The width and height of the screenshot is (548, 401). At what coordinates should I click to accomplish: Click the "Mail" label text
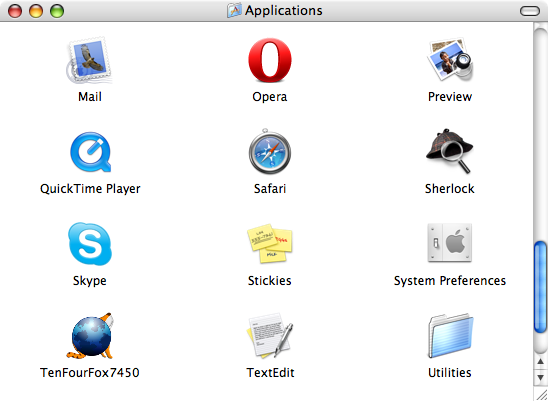point(90,96)
